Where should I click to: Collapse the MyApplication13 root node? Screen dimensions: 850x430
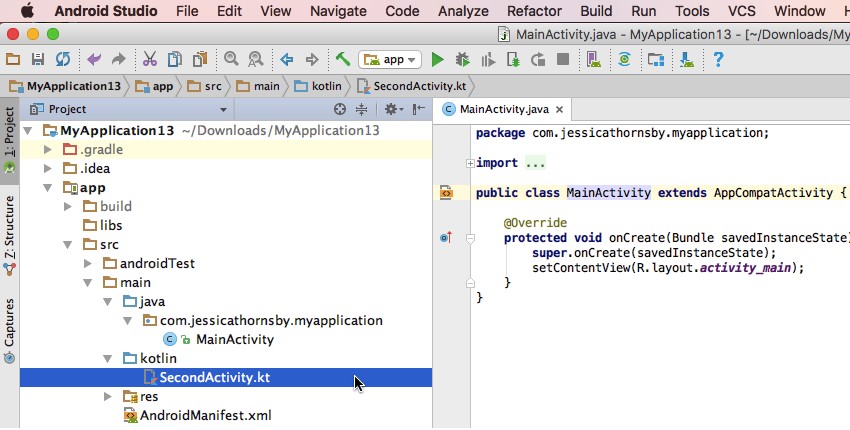(x=29, y=131)
